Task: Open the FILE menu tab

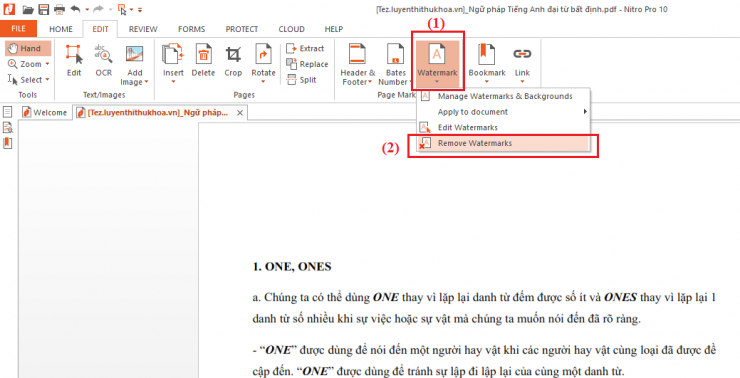Action: 18,29
